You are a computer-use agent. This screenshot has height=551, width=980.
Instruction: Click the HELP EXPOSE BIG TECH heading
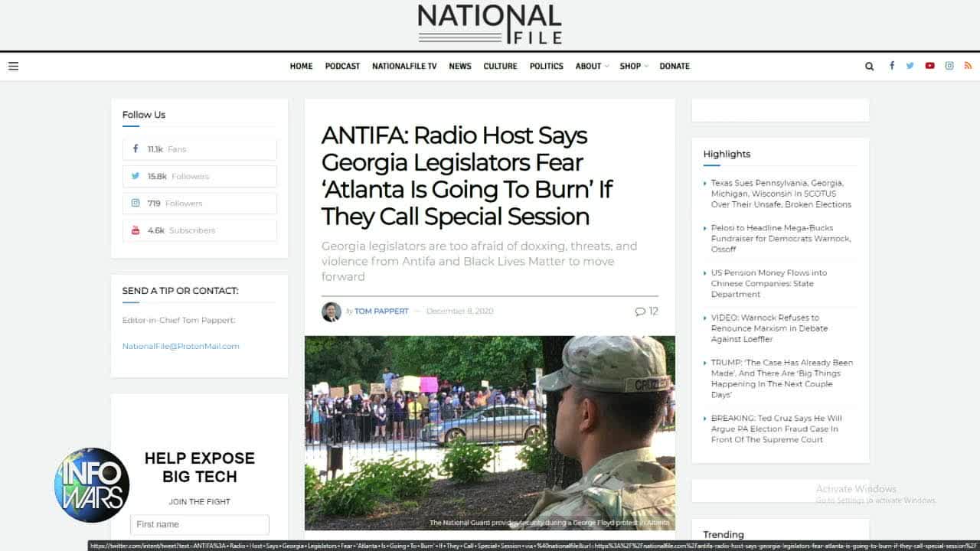point(200,468)
